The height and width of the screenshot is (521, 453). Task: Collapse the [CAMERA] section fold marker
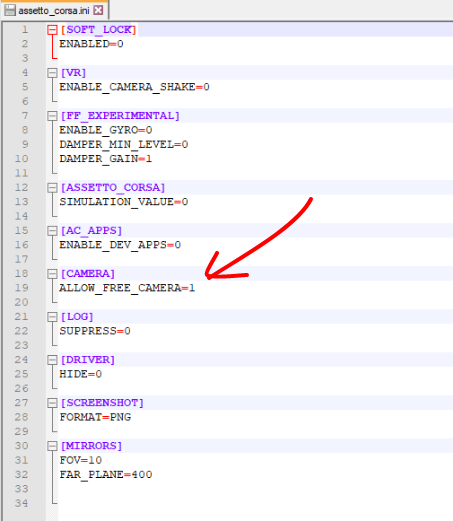52,274
